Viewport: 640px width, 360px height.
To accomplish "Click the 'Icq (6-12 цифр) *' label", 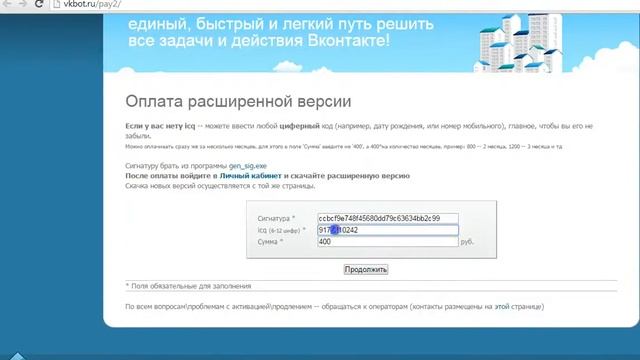I will (282, 231).
